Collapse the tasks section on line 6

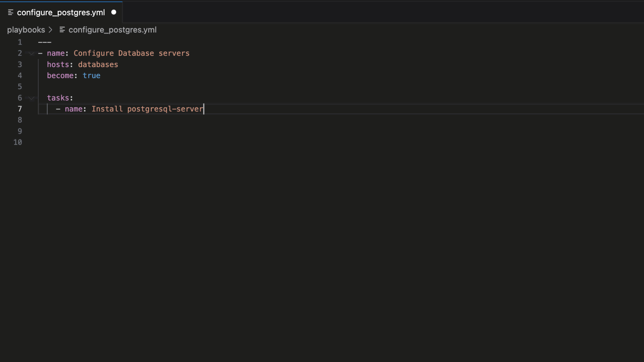[31, 98]
